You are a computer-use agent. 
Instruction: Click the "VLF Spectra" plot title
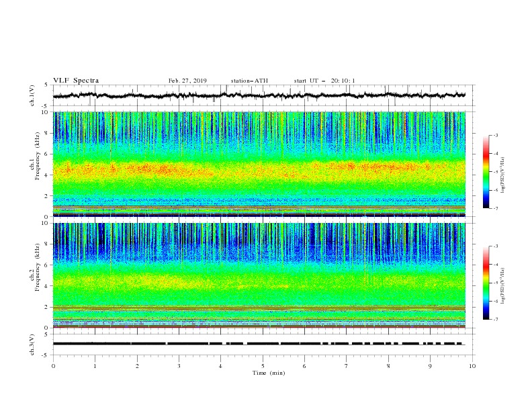click(x=76, y=81)
